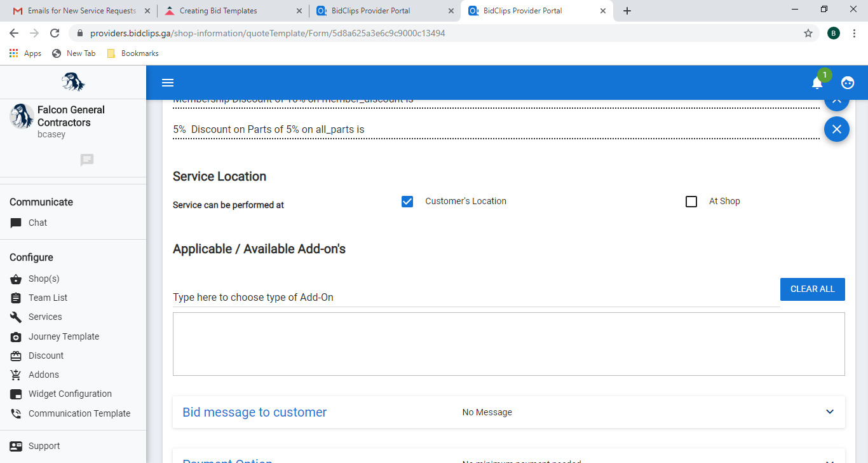Open Chrome profile B avatar
This screenshot has width=868, height=463.
834,33
